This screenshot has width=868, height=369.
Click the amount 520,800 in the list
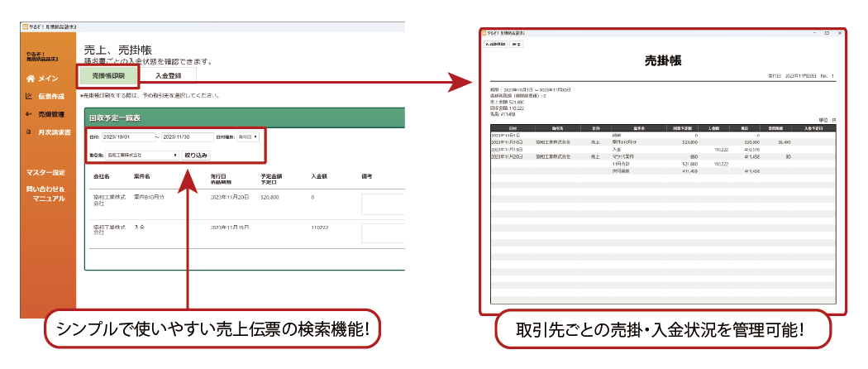coord(269,197)
